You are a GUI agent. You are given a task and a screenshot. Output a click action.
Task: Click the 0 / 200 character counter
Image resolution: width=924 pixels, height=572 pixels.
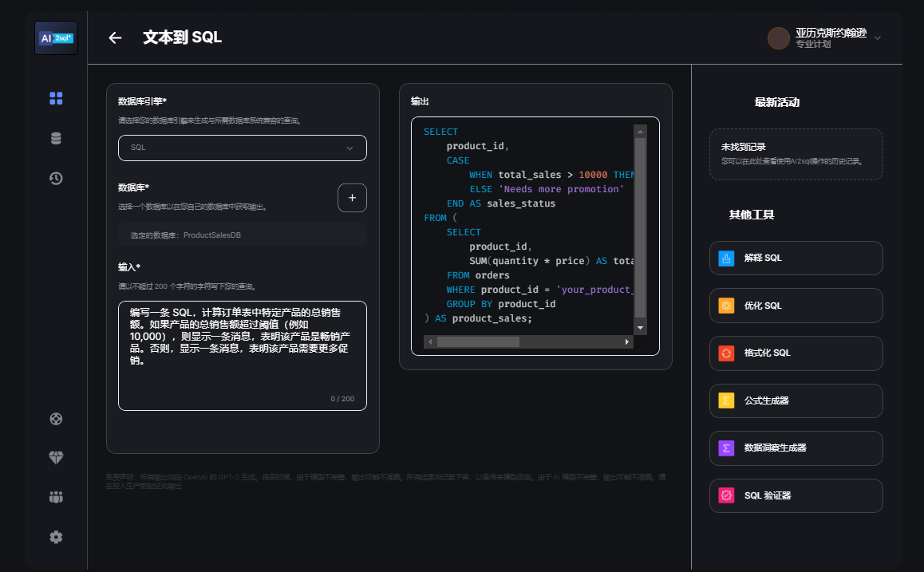click(342, 399)
